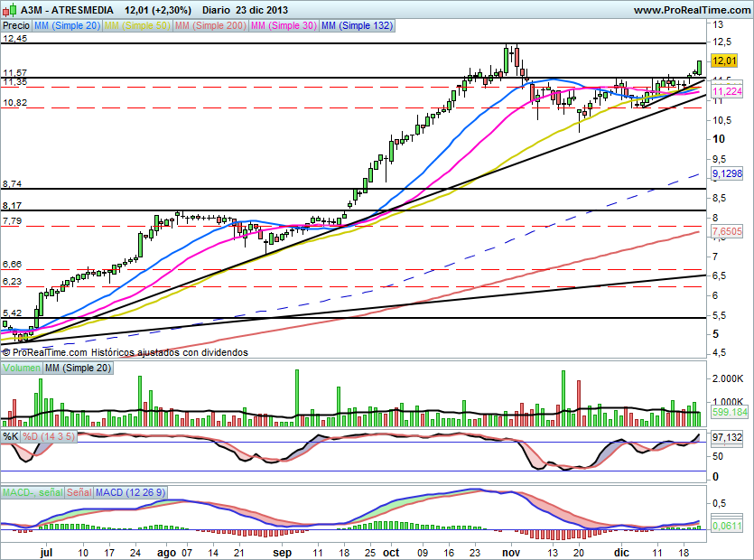Open the MM (Simple 50) indicator label
The height and width of the screenshot is (560, 754).
point(137,25)
